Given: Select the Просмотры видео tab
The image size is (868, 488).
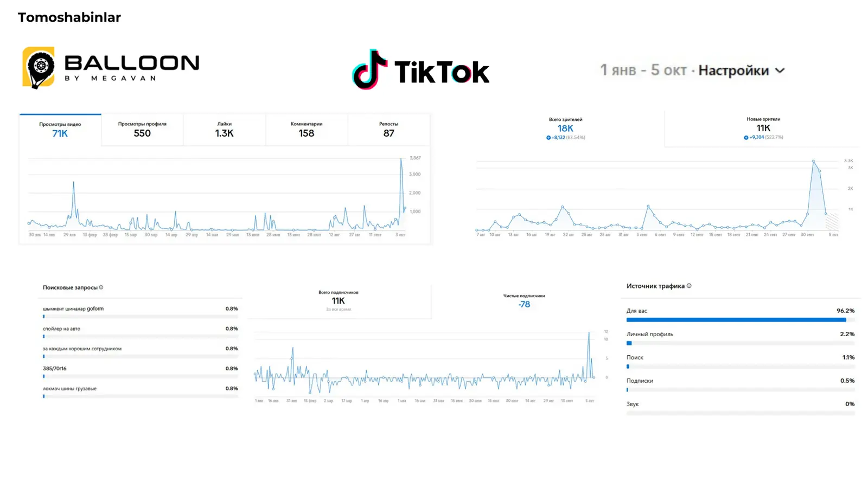Looking at the screenshot, I should click(x=60, y=130).
